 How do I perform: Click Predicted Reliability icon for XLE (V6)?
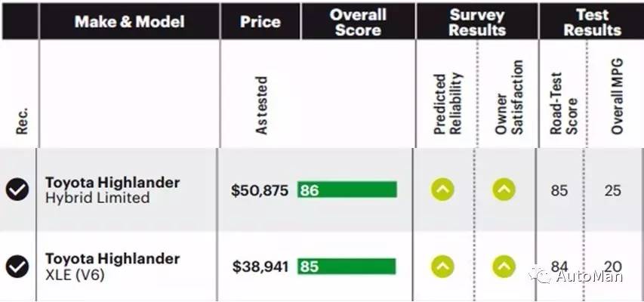pos(443,266)
